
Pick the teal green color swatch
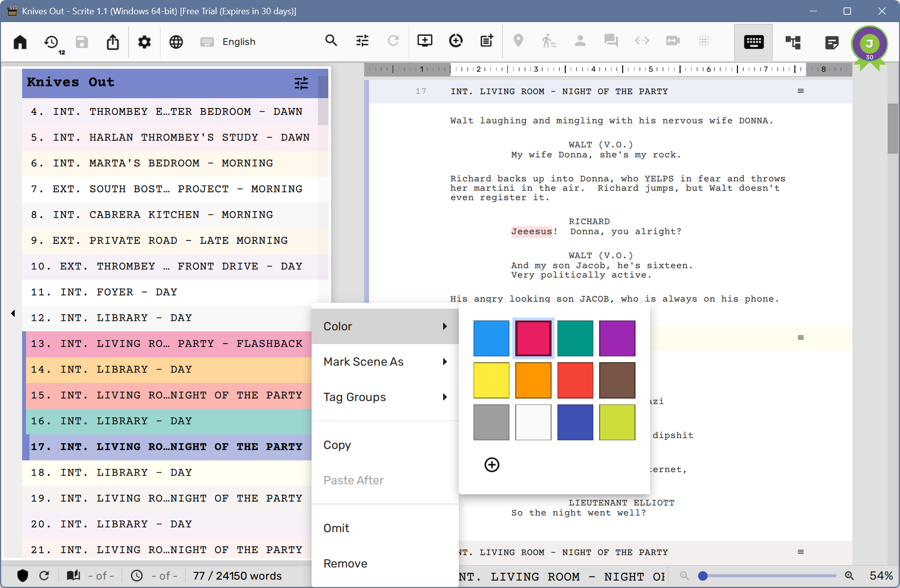(x=575, y=338)
